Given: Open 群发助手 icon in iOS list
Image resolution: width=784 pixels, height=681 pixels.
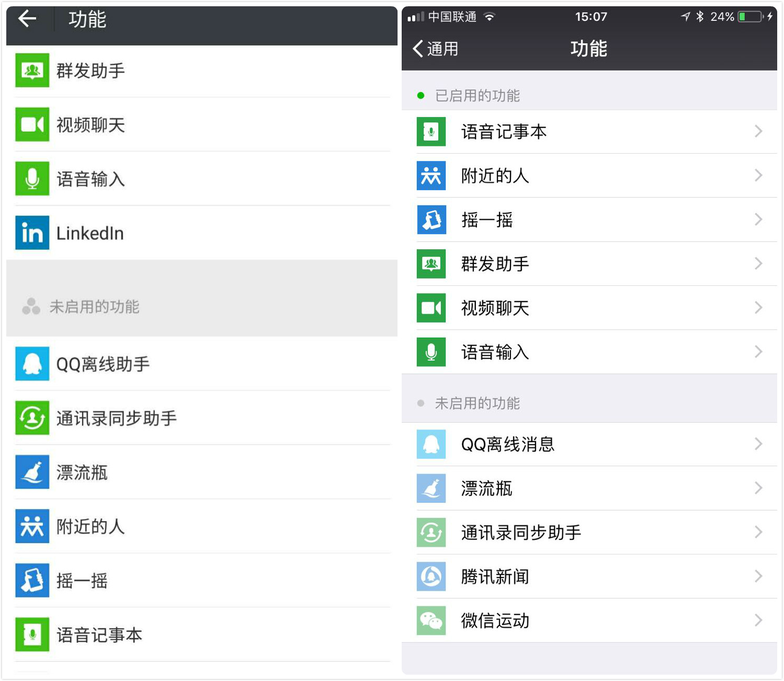Looking at the screenshot, I should pyautogui.click(x=431, y=264).
